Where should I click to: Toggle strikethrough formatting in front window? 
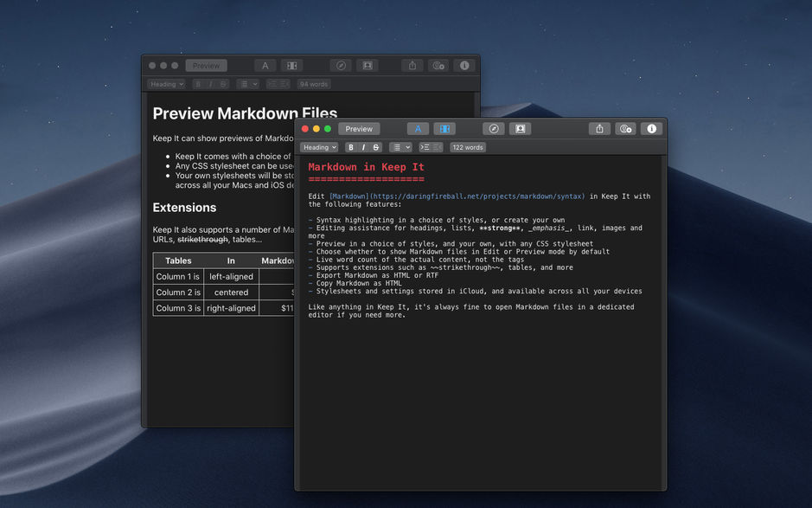(x=376, y=147)
